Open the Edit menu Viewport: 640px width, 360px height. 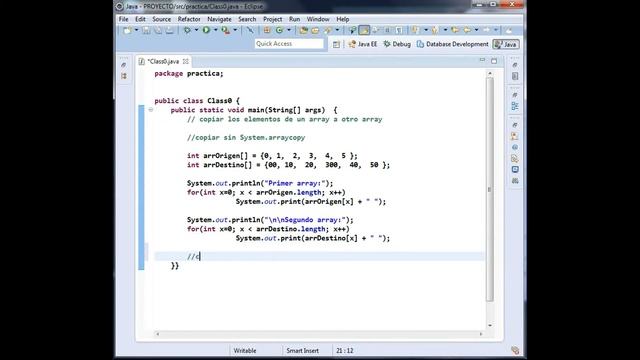click(x=140, y=19)
